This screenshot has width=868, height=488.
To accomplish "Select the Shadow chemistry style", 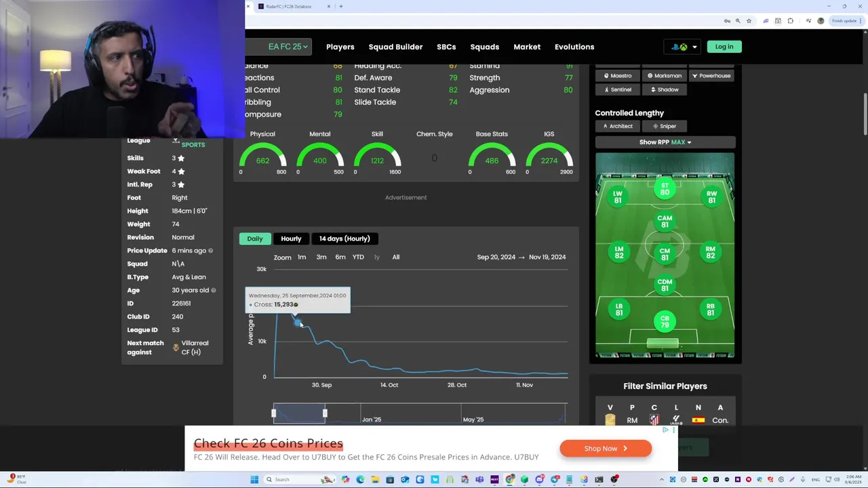I will coord(665,89).
